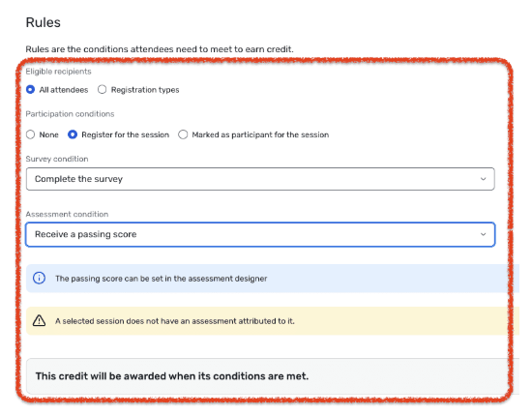The image size is (532, 416).
Task: Select the All attendees radio button
Action: 30,90
